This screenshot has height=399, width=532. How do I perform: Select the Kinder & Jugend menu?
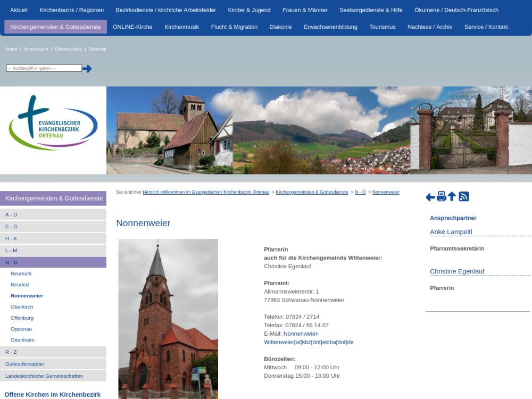pos(249,10)
